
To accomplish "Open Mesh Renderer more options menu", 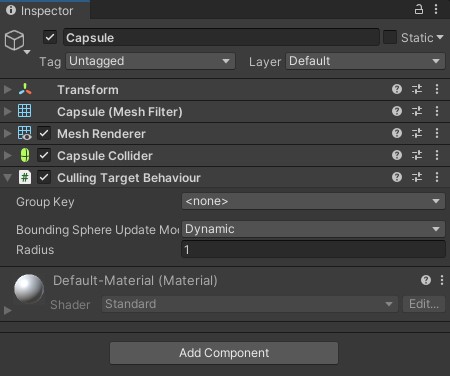I will (x=437, y=133).
